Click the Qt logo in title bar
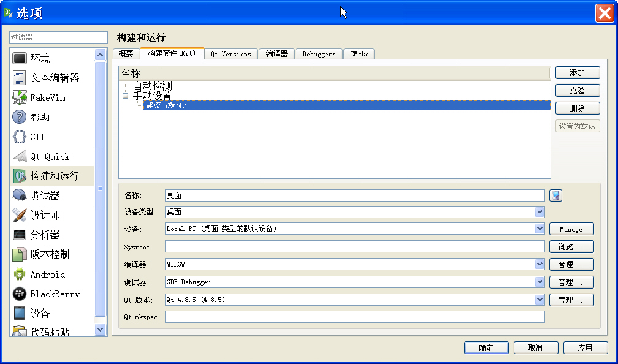 pyautogui.click(x=8, y=13)
